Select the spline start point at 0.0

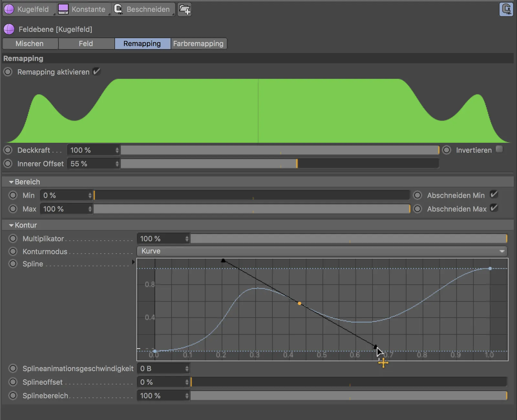(x=155, y=351)
